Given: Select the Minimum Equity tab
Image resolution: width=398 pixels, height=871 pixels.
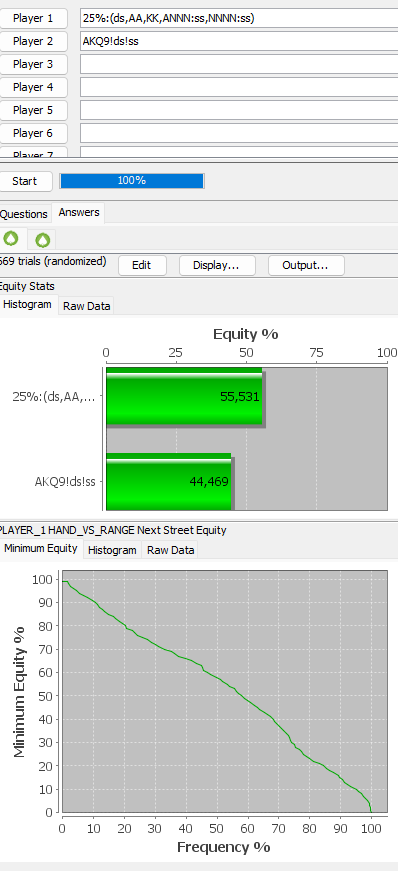Looking at the screenshot, I should point(41,548).
